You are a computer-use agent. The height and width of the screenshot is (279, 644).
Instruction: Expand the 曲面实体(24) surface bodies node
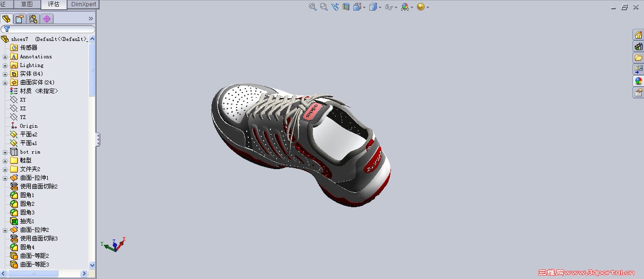[5, 82]
